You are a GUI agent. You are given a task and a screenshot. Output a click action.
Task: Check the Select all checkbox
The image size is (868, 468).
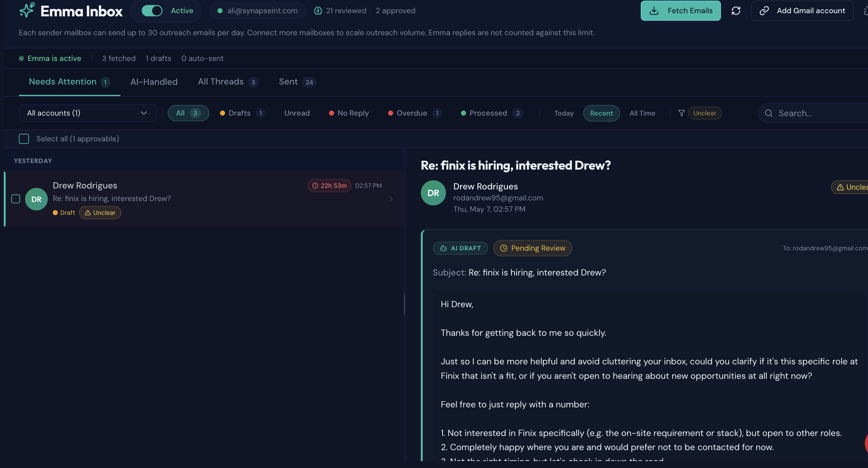pos(24,139)
